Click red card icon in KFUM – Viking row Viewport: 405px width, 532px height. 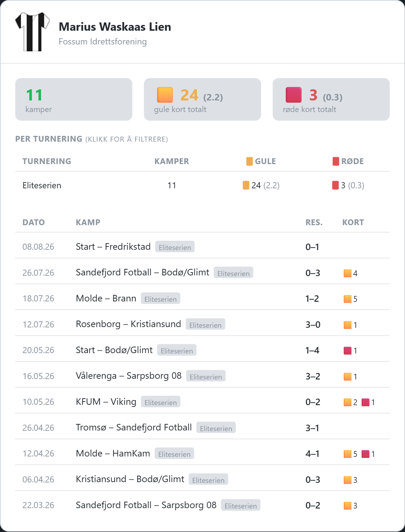tap(366, 402)
